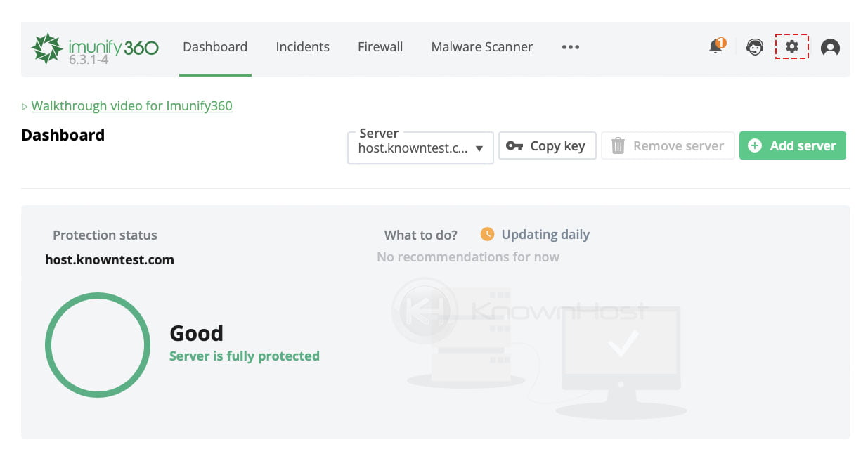Image resolution: width=868 pixels, height=473 pixels.
Task: Click the clock icon beside Updating daily
Action: pos(487,234)
